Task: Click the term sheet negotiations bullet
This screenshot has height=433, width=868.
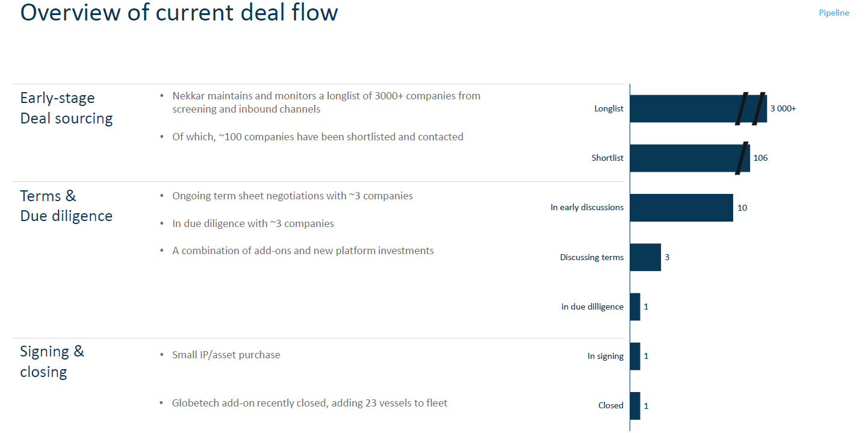Action: 293,196
